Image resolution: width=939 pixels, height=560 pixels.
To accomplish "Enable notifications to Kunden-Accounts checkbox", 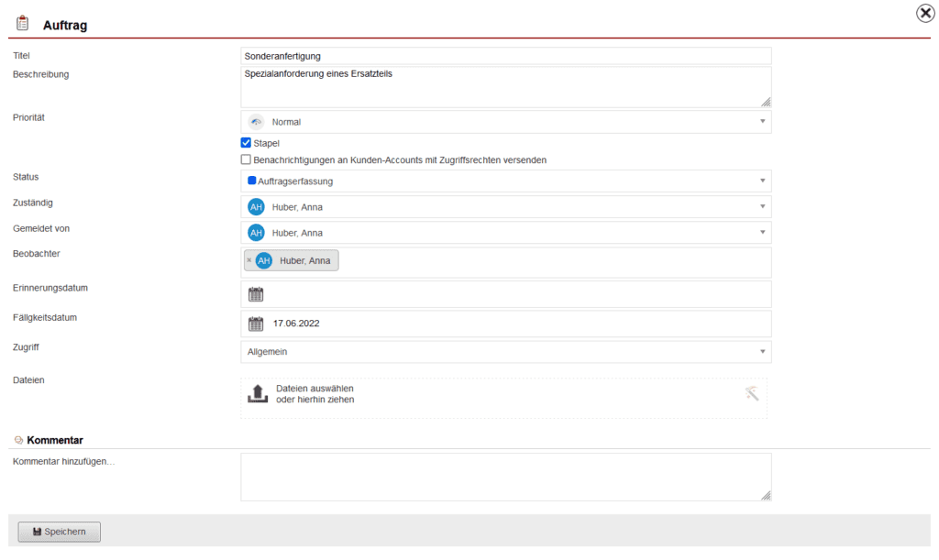I will point(246,159).
